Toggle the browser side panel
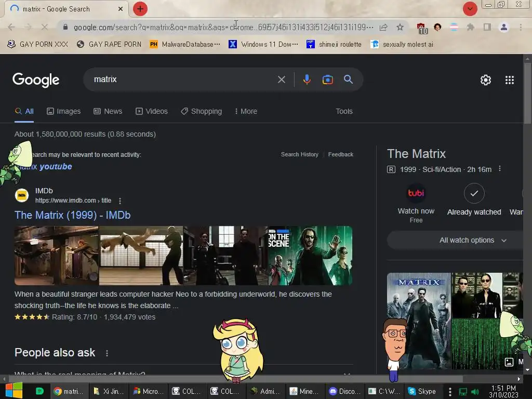 point(487,27)
